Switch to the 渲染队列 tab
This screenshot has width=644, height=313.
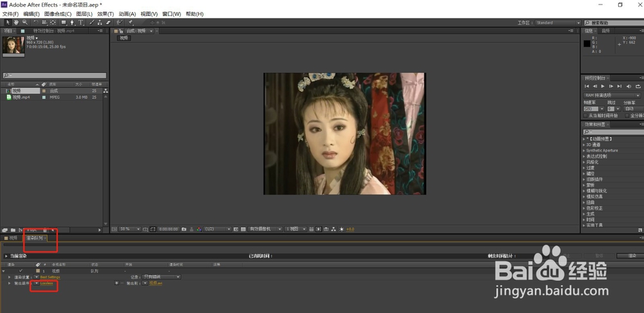coord(35,238)
